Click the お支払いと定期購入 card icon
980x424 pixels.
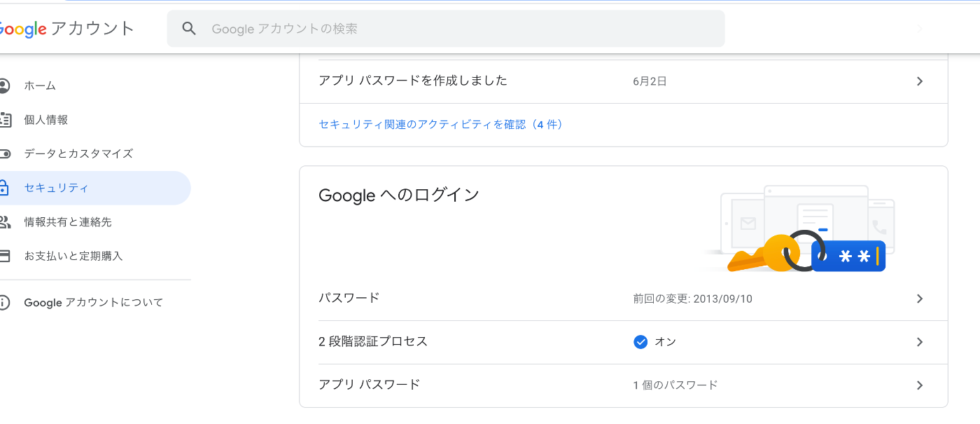point(4,256)
